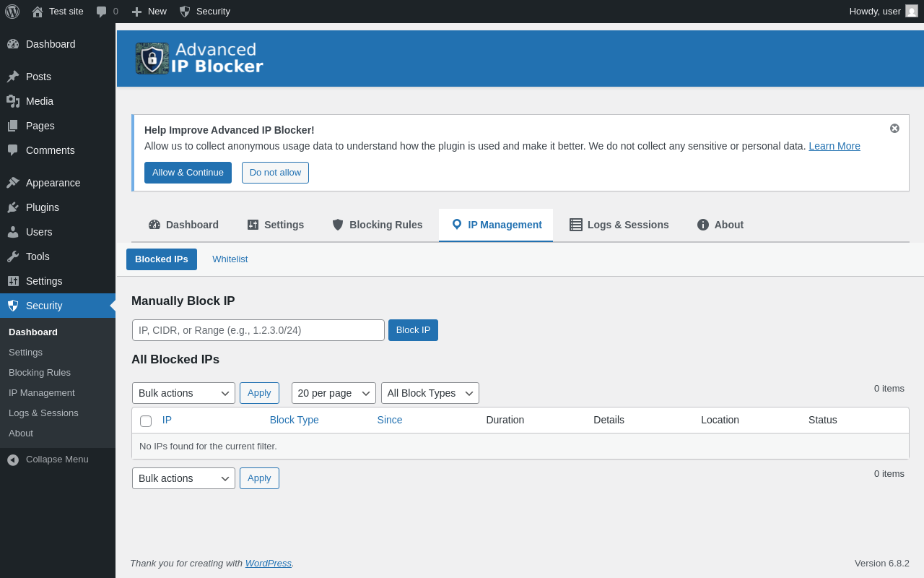The height and width of the screenshot is (578, 924).
Task: Click the Comments icon in sidebar
Action: (13, 150)
